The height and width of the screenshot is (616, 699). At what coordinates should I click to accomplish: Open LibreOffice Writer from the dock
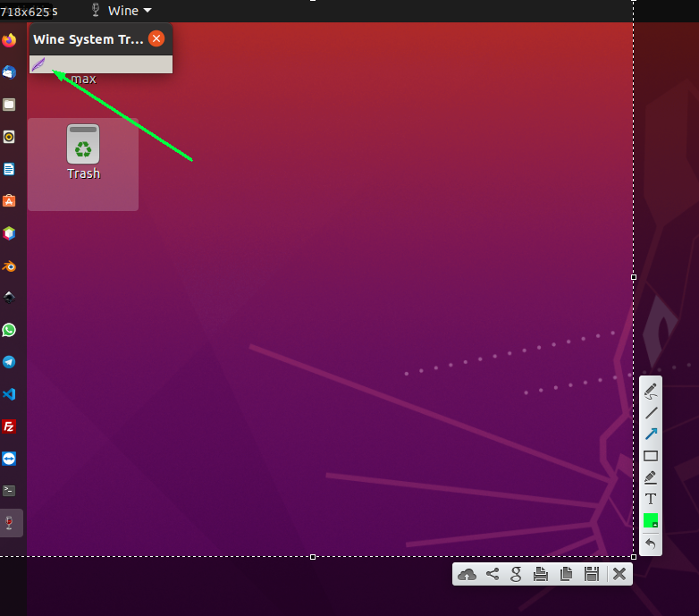point(9,169)
